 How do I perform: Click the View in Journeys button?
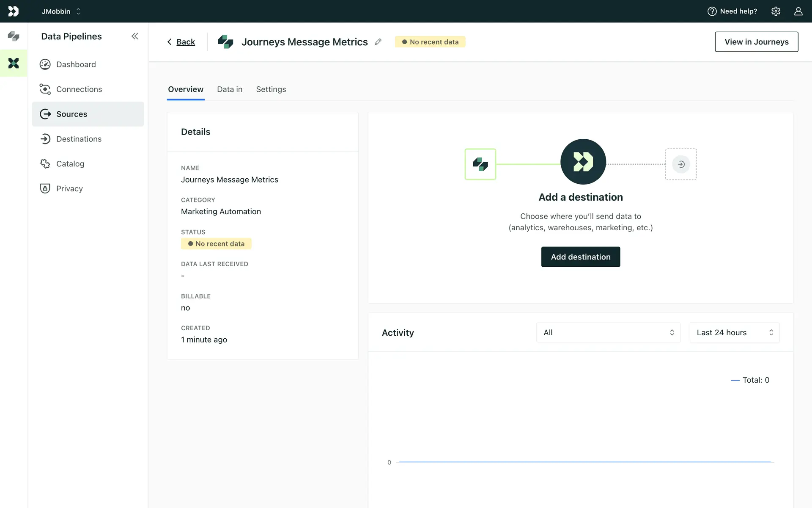pyautogui.click(x=756, y=42)
